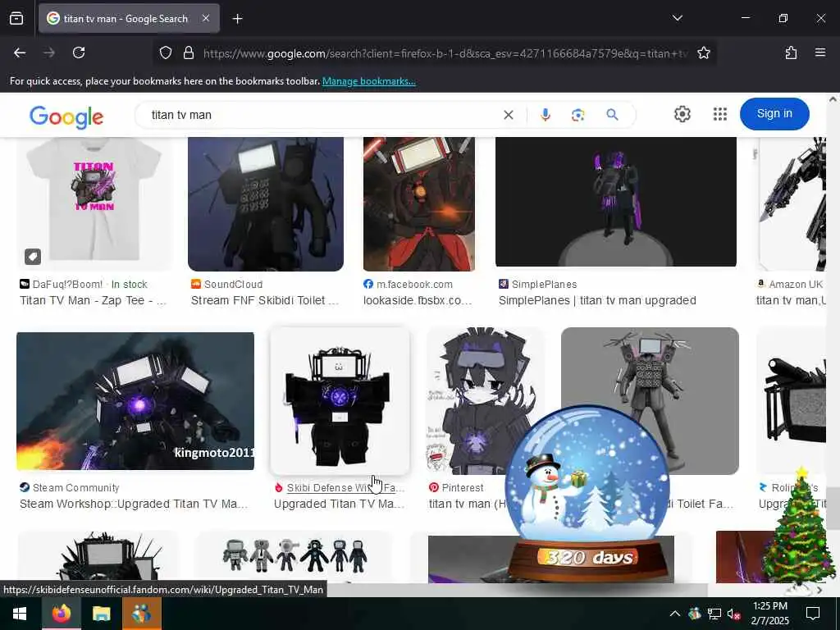Click the snow globe 320 days countdown
This screenshot has height=630, width=840.
587,494
